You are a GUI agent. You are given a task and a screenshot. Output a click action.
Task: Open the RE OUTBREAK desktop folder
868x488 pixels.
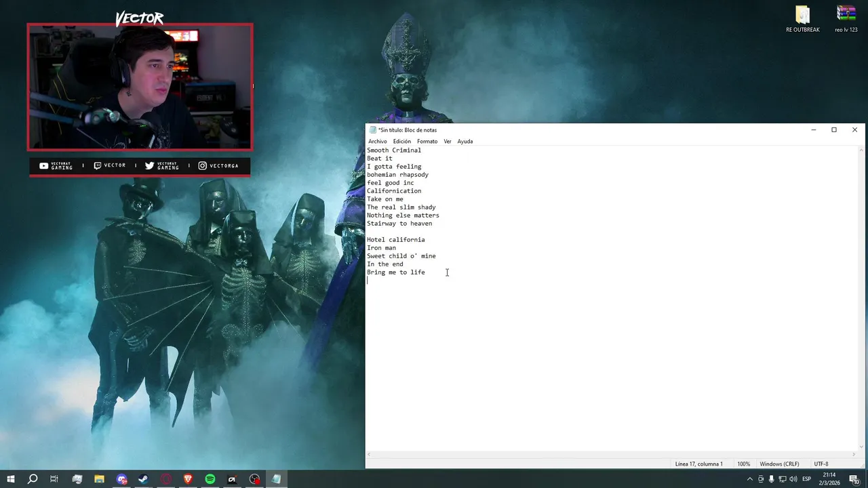(x=802, y=19)
